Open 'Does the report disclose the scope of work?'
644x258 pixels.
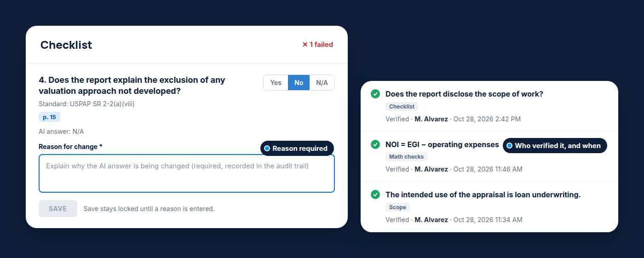pos(464,94)
